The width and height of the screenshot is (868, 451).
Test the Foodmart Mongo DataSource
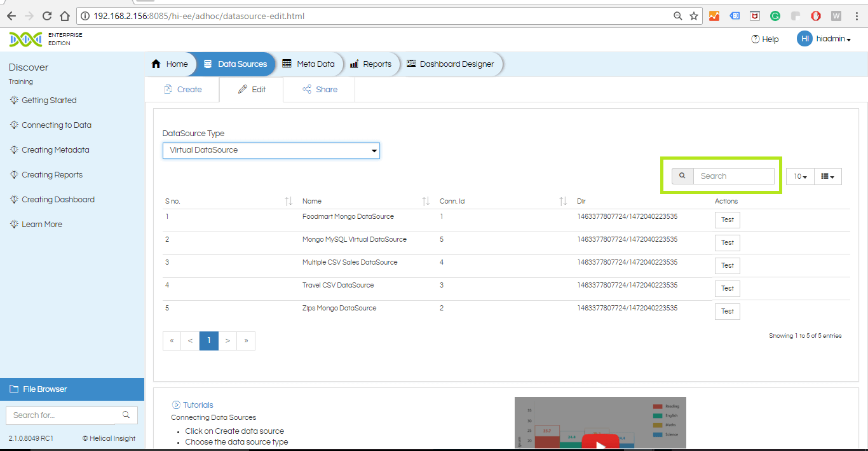pos(728,220)
